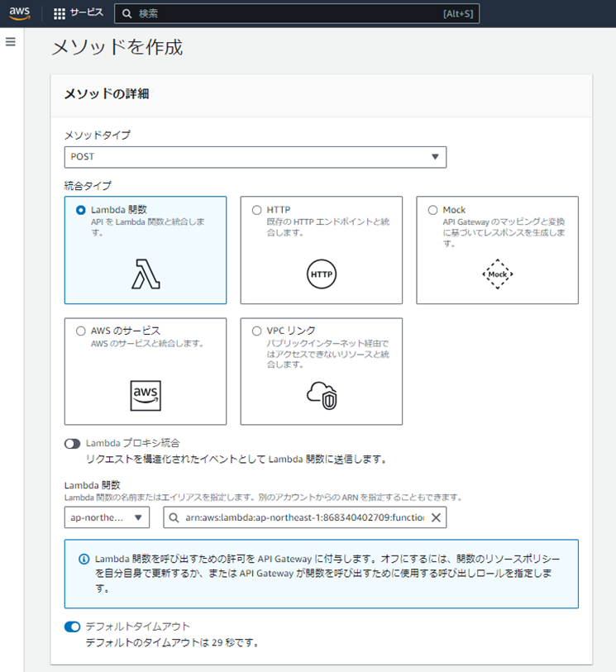Click the Lambda function ARN input field

[x=305, y=517]
